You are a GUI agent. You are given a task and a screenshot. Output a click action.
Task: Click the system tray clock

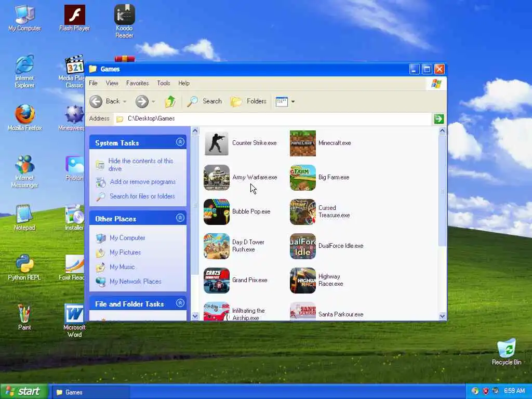click(514, 391)
